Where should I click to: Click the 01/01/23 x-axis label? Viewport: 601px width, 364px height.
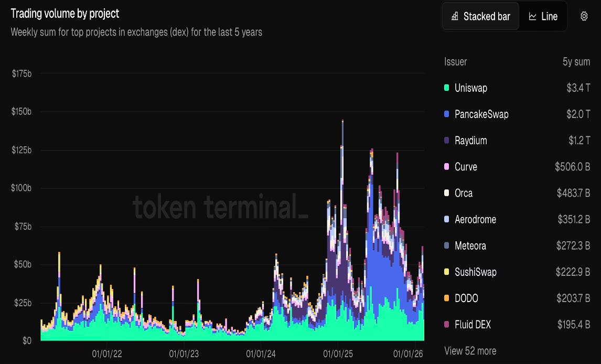(x=184, y=354)
